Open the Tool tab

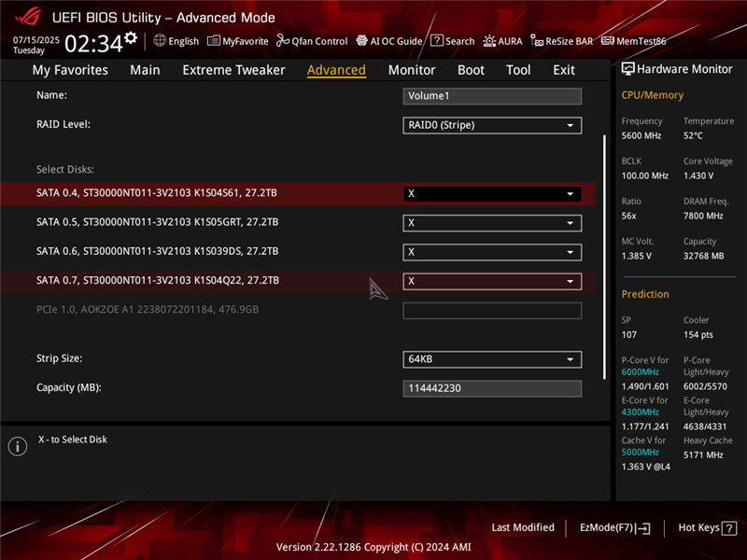click(518, 70)
